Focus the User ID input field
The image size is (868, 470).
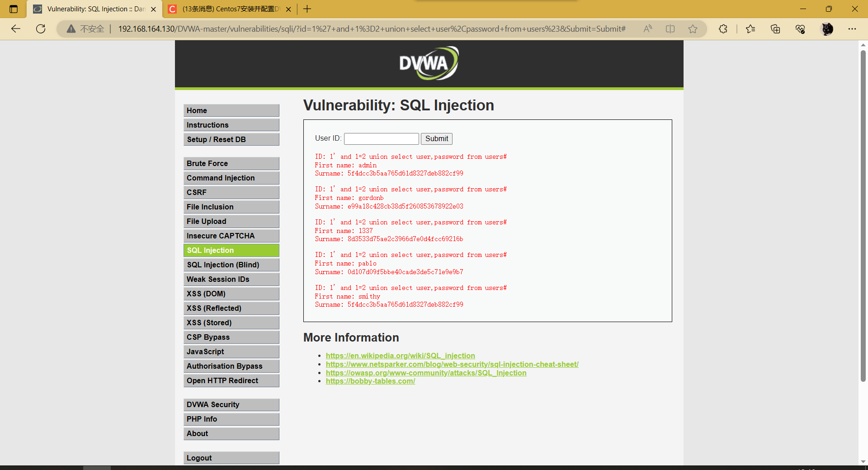tap(382, 139)
